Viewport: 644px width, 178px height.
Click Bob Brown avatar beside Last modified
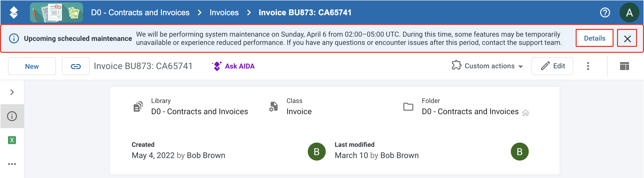(520, 152)
